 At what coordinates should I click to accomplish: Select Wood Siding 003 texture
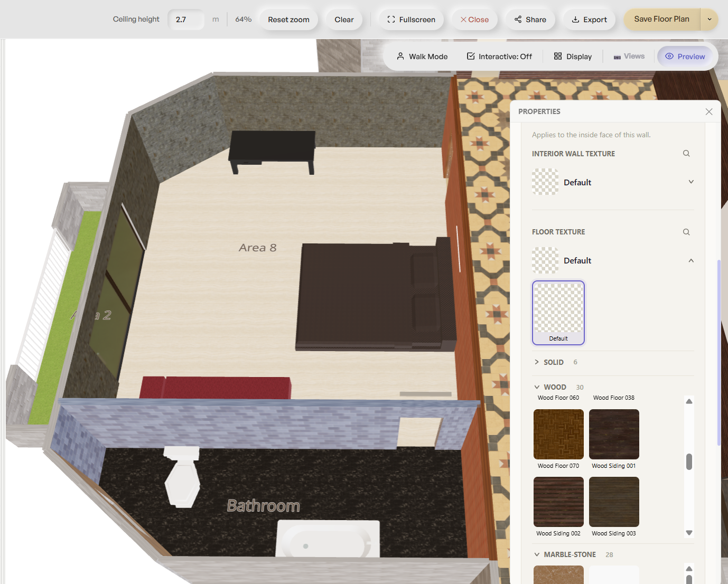(614, 502)
